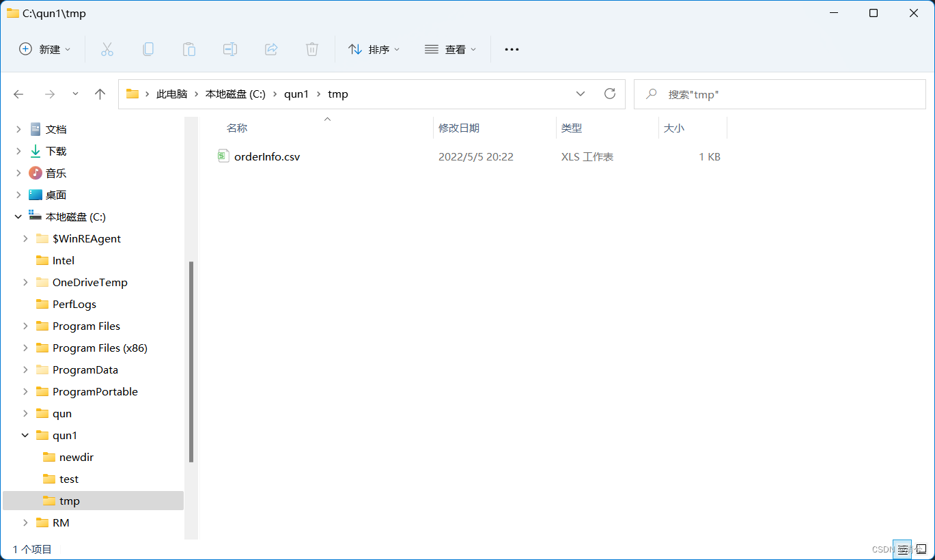Click 此电脑 in the address path
The width and height of the screenshot is (935, 560).
(x=171, y=94)
